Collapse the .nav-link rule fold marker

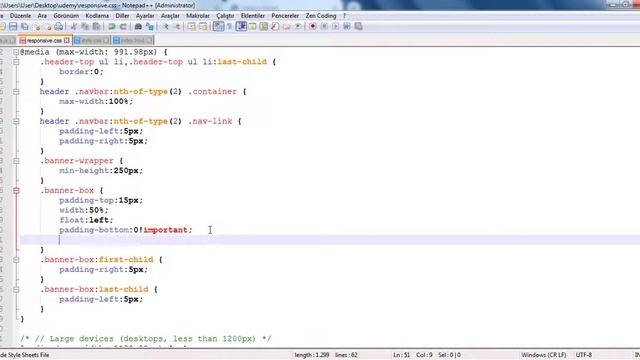point(16,121)
